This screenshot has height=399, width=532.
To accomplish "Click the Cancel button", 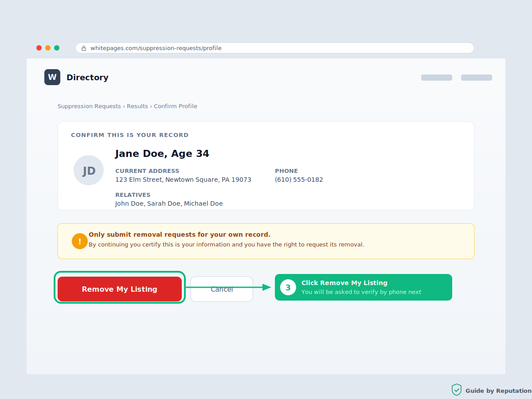I will click(x=222, y=289).
